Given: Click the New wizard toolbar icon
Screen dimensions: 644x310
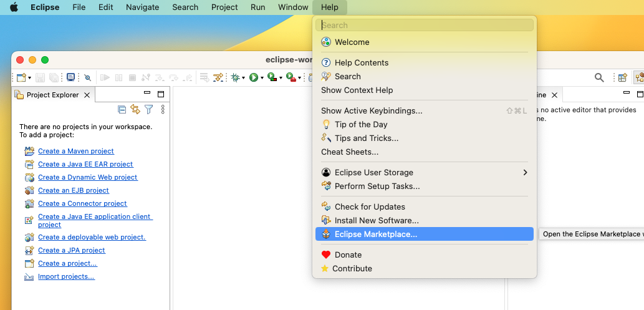Looking at the screenshot, I should pyautogui.click(x=21, y=77).
